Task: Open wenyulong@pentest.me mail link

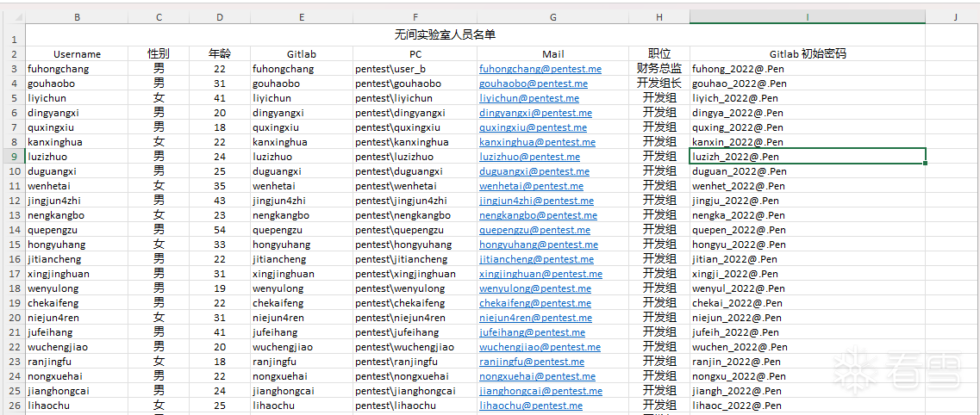Action: (535, 288)
